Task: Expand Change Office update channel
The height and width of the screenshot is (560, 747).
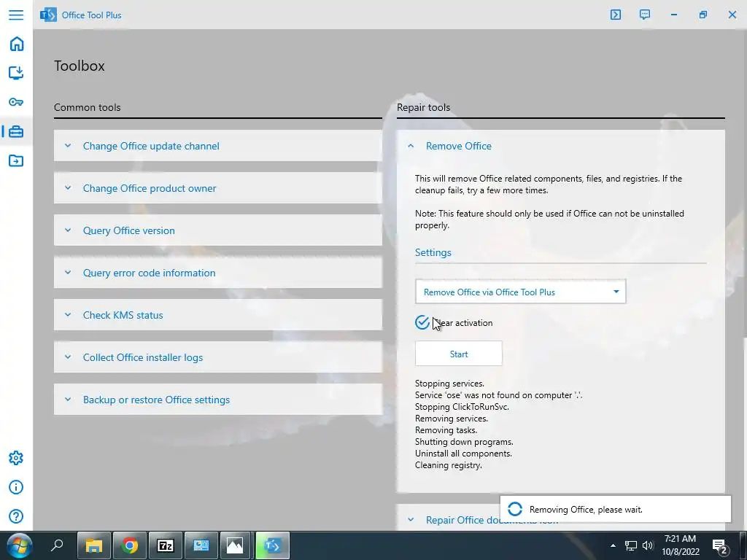Action: point(217,146)
